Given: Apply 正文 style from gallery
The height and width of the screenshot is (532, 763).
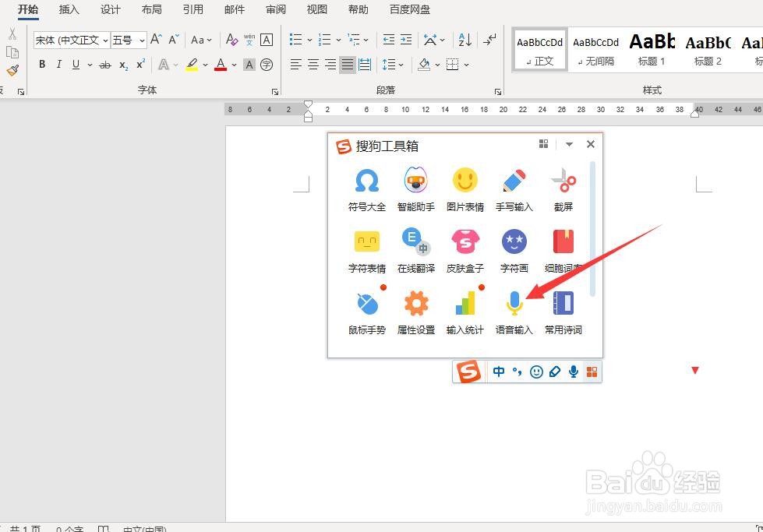Looking at the screenshot, I should tap(539, 50).
